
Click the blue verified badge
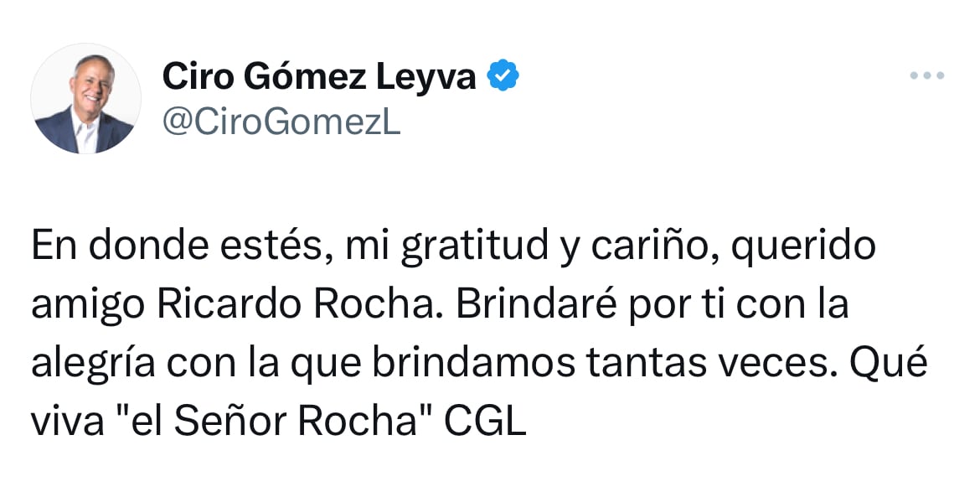(x=503, y=77)
